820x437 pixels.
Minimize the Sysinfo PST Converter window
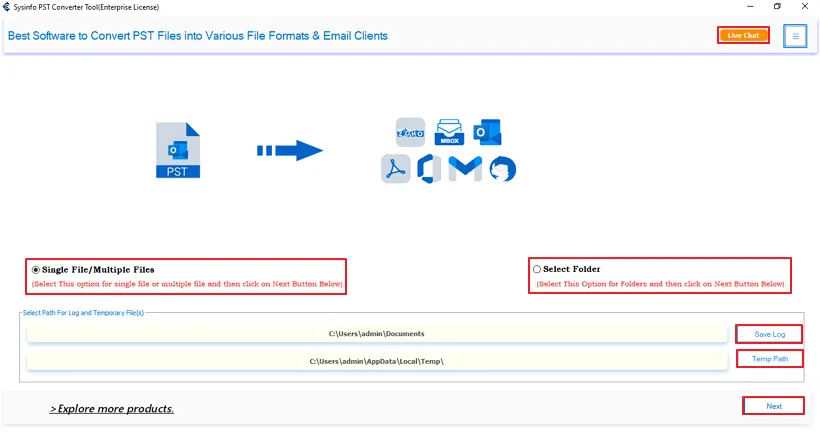tap(750, 7)
